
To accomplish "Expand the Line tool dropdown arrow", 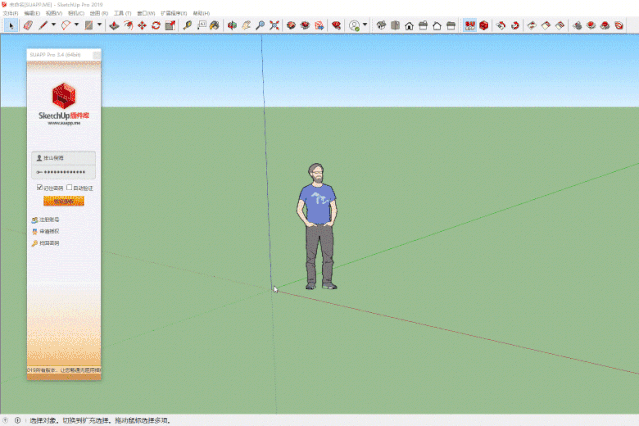I will coord(53,25).
